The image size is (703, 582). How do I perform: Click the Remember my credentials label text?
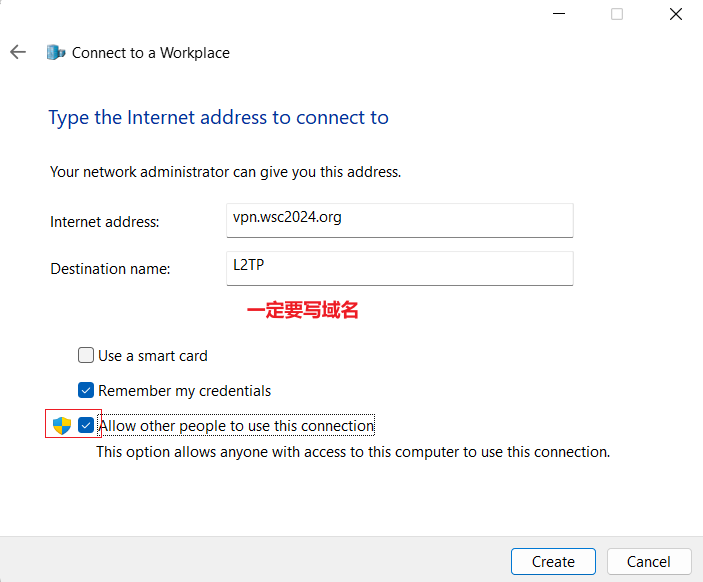(x=184, y=391)
